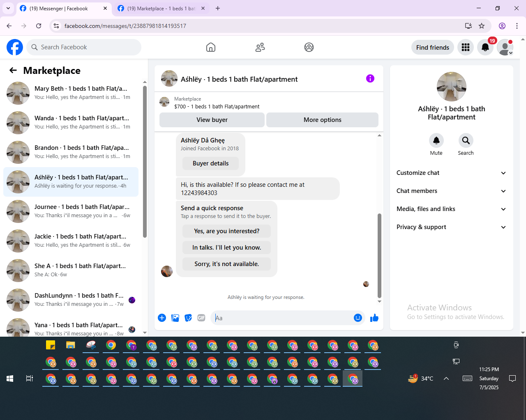This screenshot has width=526, height=420.
Task: Switch to Messenger Facebook tab
Action: (64, 8)
